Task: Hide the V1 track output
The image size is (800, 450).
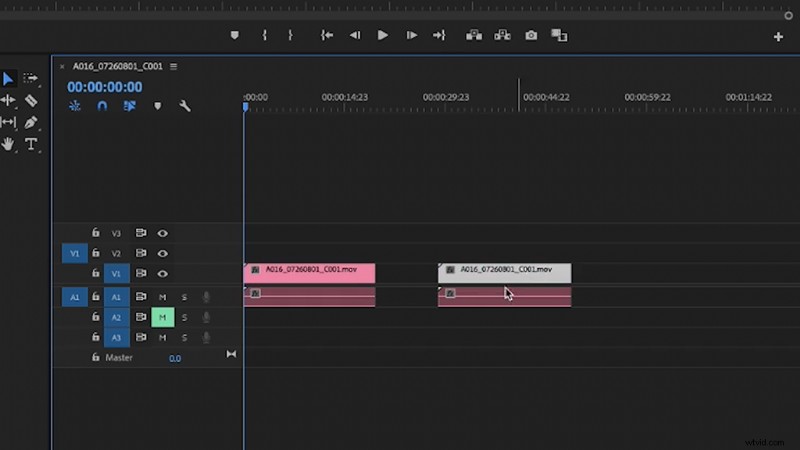Action: (162, 273)
